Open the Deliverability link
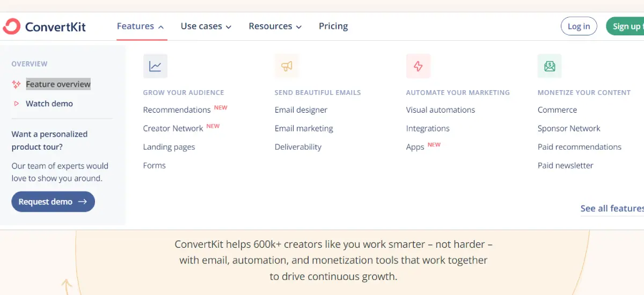This screenshot has width=644, height=295. [x=298, y=147]
